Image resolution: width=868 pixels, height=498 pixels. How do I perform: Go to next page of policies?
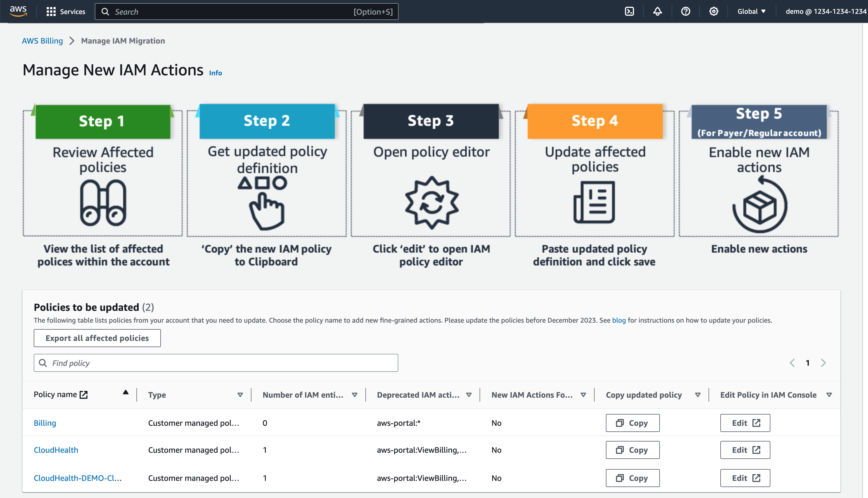pyautogui.click(x=823, y=363)
